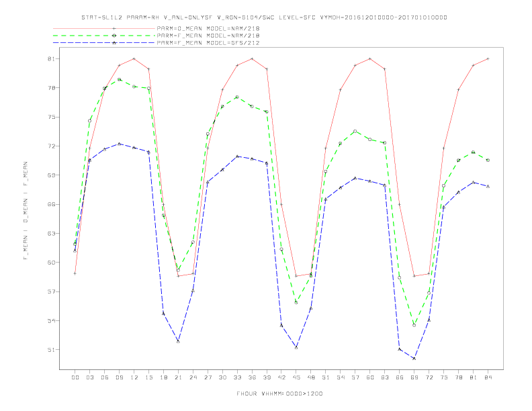Image resolution: width=532 pixels, height=411 pixels.
Task: Click the x-axis tick label 09
Action: click(x=119, y=377)
